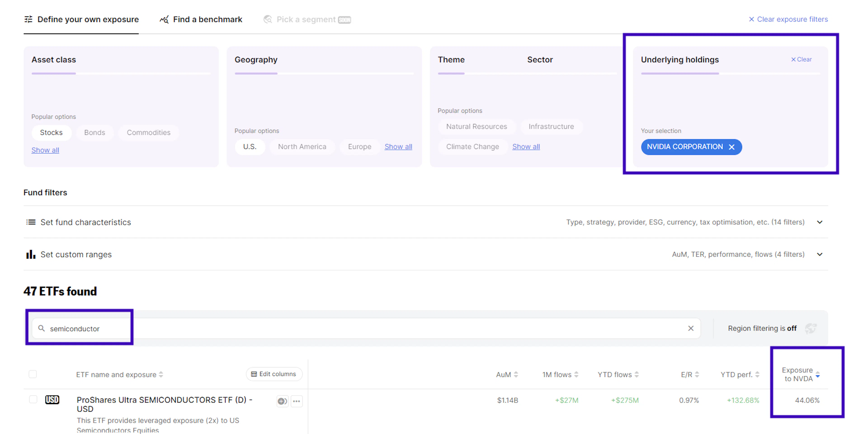Sort by AuM column arrows

(x=516, y=374)
